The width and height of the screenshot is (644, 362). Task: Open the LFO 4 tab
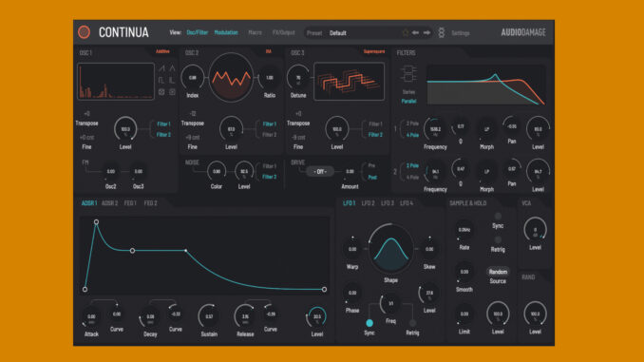coord(407,203)
